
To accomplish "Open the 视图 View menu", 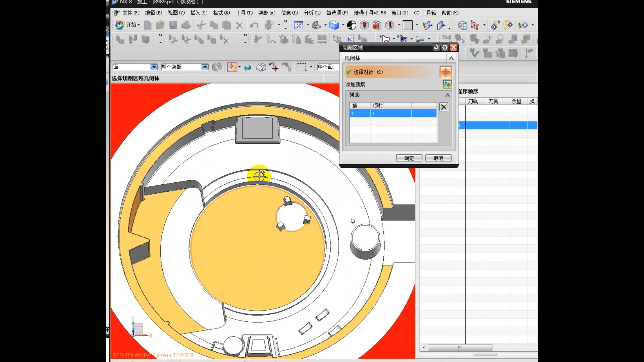I will coord(176,13).
